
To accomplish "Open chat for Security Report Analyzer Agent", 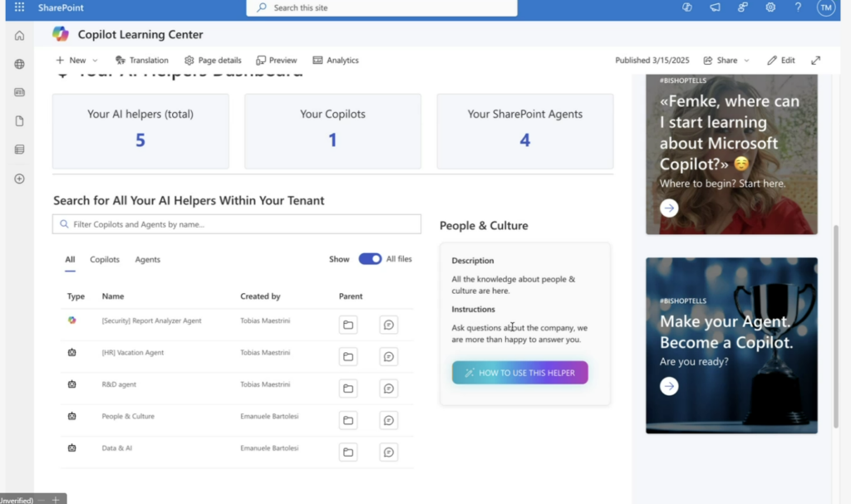I will pos(389,325).
